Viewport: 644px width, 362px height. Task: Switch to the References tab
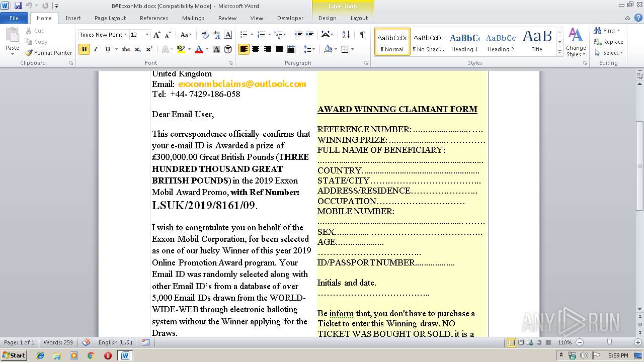pos(154,18)
